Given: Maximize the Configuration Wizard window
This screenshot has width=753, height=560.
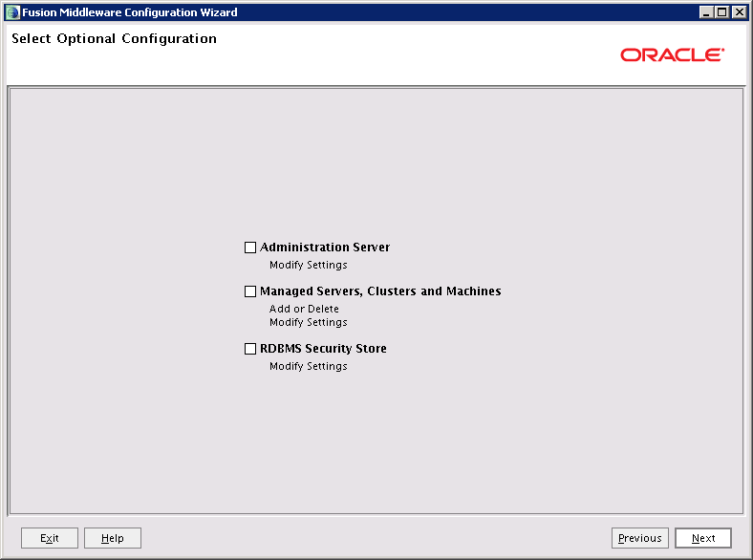Looking at the screenshot, I should pyautogui.click(x=722, y=12).
